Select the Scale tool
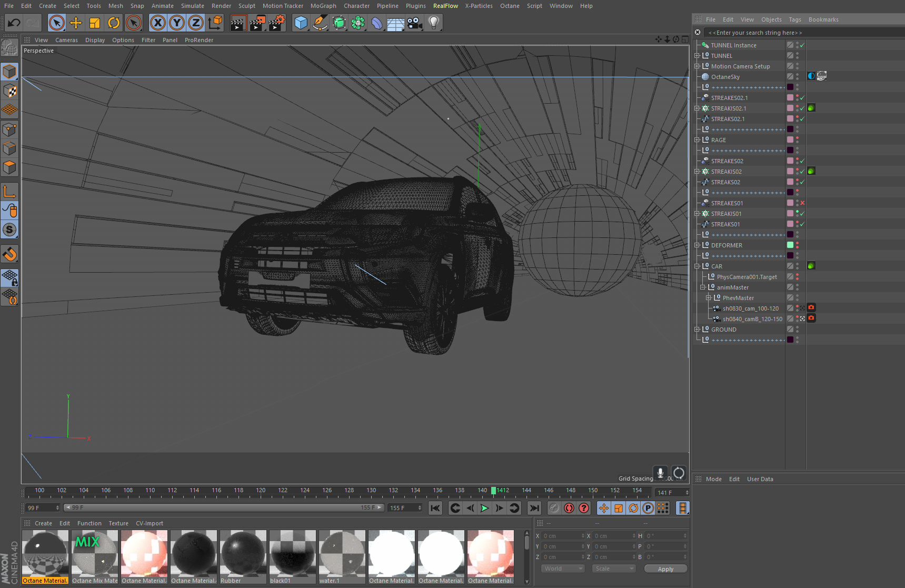 (95, 23)
